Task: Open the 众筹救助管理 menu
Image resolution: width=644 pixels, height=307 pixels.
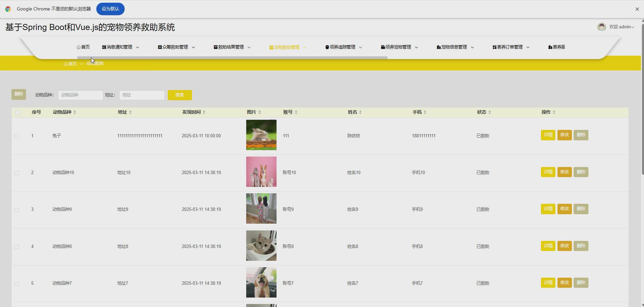Action: pos(176,47)
